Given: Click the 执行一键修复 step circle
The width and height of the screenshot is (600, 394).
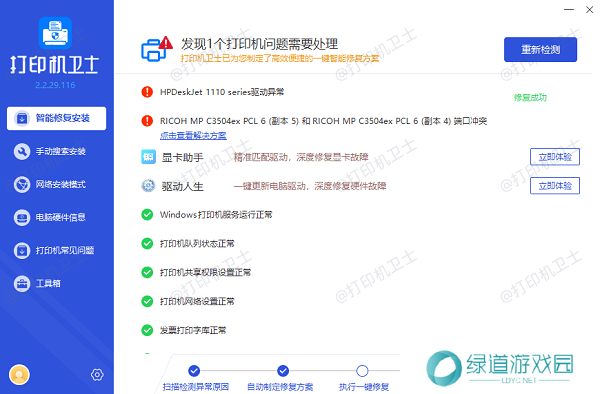Looking at the screenshot, I should pyautogui.click(x=362, y=371).
